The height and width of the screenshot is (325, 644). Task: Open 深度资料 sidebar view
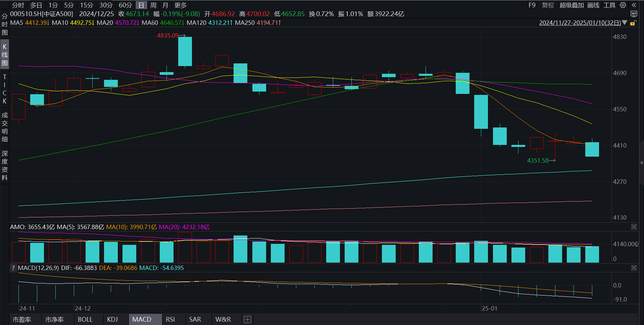coord(5,165)
